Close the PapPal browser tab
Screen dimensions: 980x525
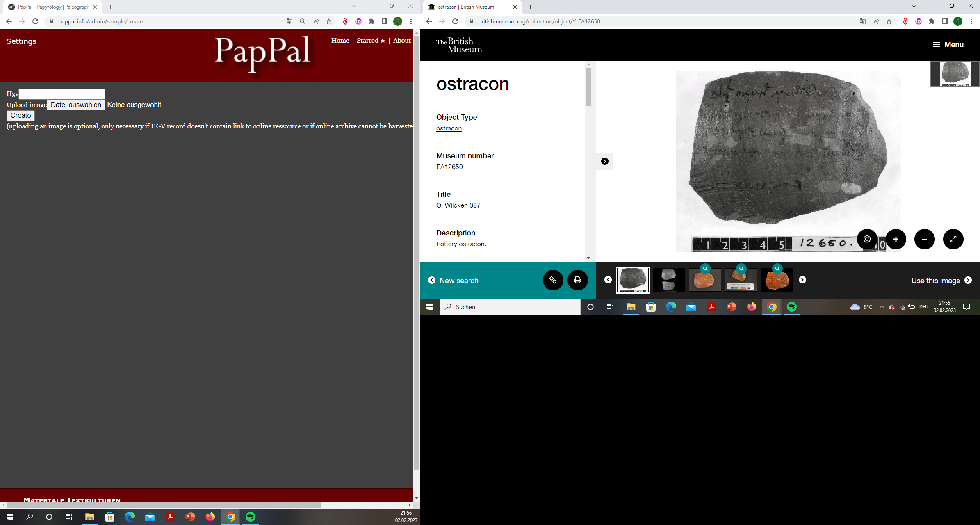95,7
